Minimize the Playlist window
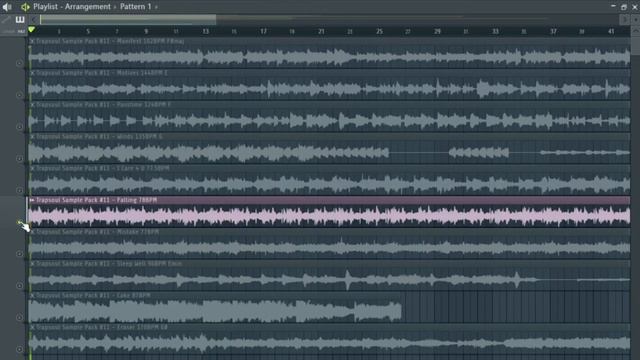 [613, 7]
